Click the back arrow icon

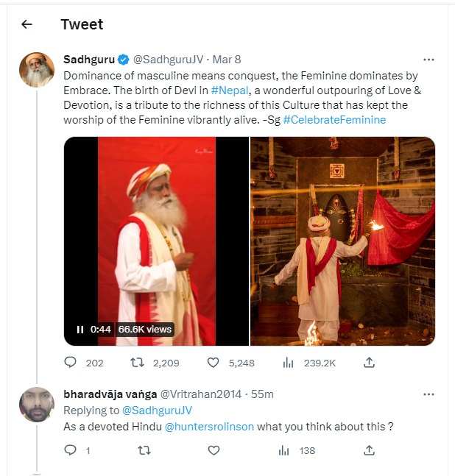pos(27,24)
